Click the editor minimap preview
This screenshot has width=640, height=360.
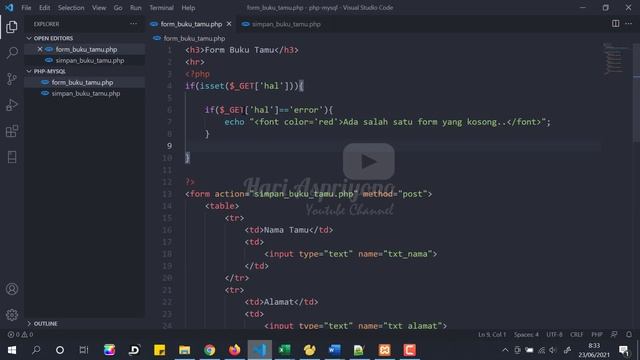tap(616, 59)
